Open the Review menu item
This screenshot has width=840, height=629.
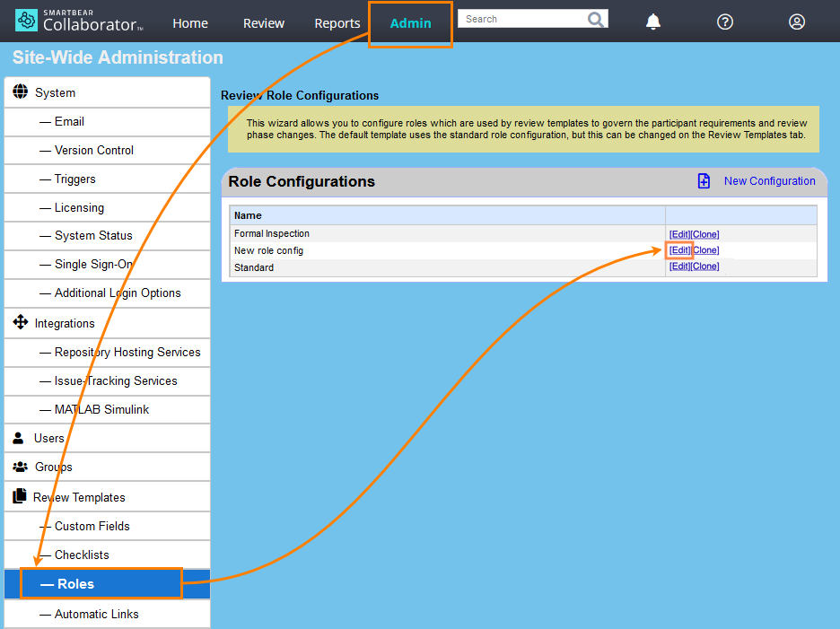point(263,23)
